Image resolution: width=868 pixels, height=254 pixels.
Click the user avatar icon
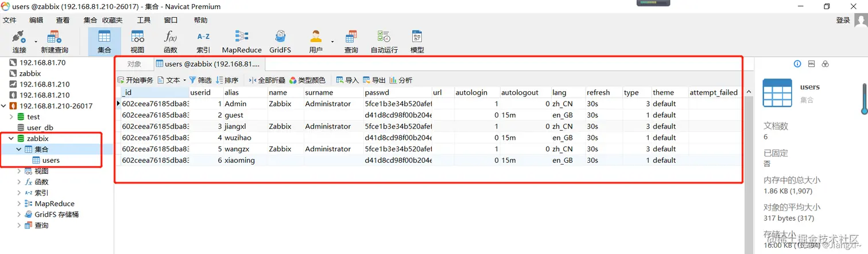[861, 20]
